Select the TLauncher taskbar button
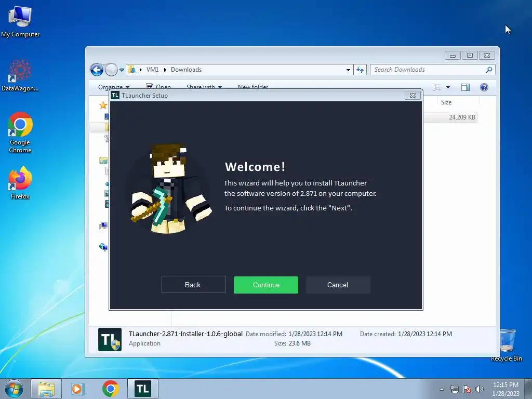The width and height of the screenshot is (532, 399). click(x=143, y=389)
